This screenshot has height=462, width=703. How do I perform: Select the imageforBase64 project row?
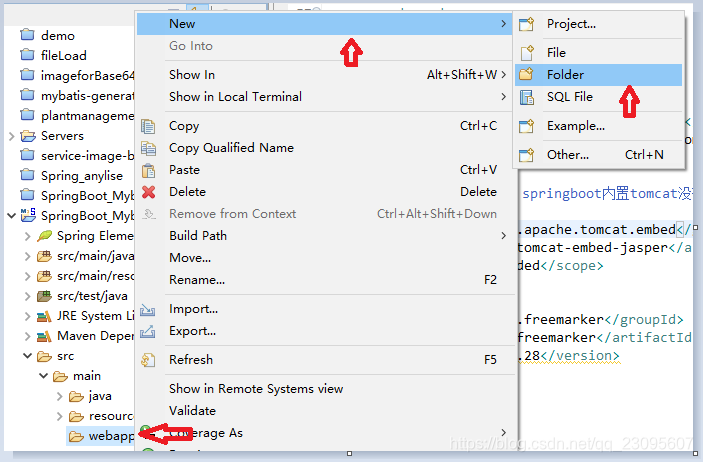pos(77,75)
